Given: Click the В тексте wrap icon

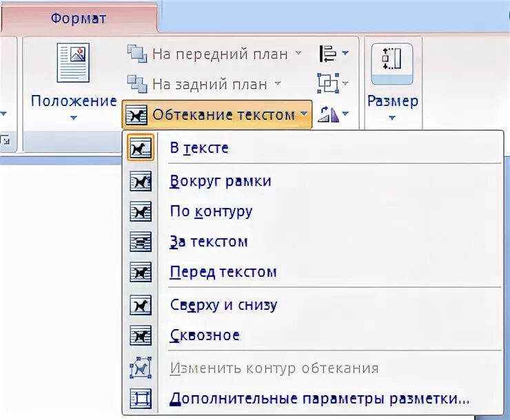Looking at the screenshot, I should pos(141,147).
